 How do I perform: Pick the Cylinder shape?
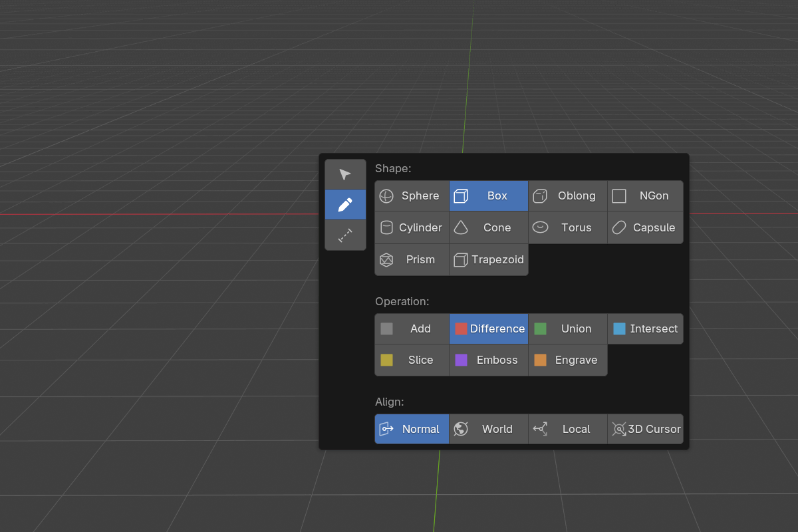click(x=412, y=227)
